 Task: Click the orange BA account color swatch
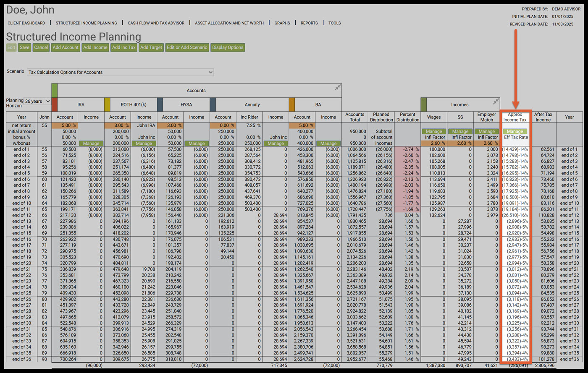292,104
